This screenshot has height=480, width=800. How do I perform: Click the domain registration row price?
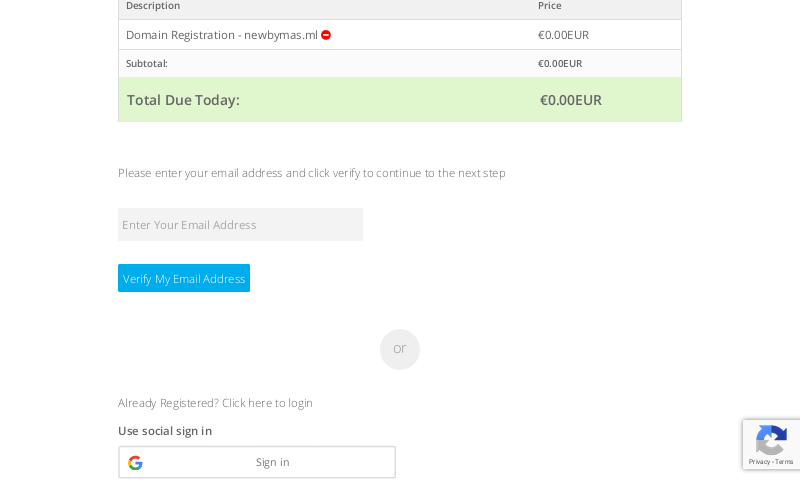click(563, 35)
